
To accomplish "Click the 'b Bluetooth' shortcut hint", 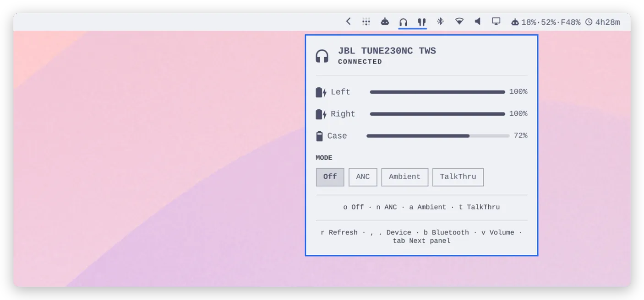I will coord(447,233).
